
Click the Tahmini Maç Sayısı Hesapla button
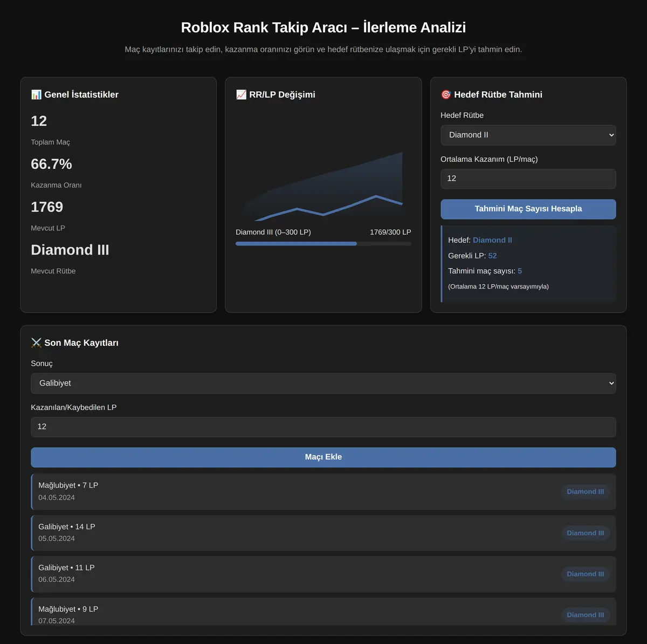coord(528,209)
